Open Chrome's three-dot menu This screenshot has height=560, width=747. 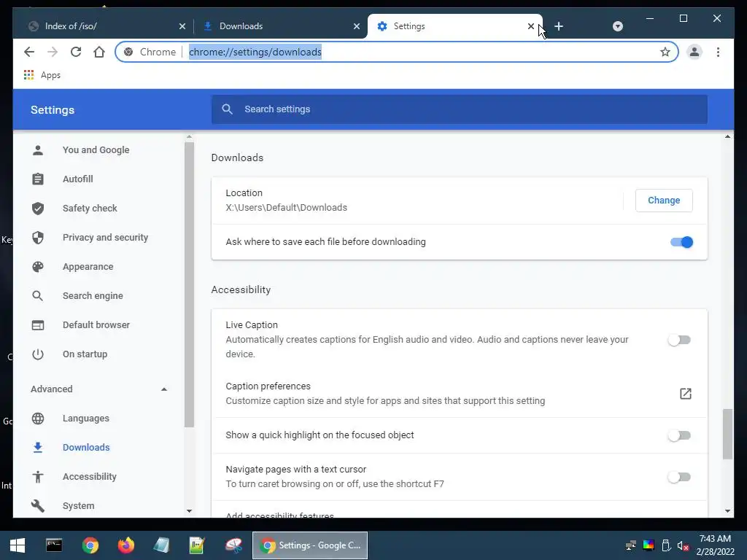pyautogui.click(x=718, y=52)
